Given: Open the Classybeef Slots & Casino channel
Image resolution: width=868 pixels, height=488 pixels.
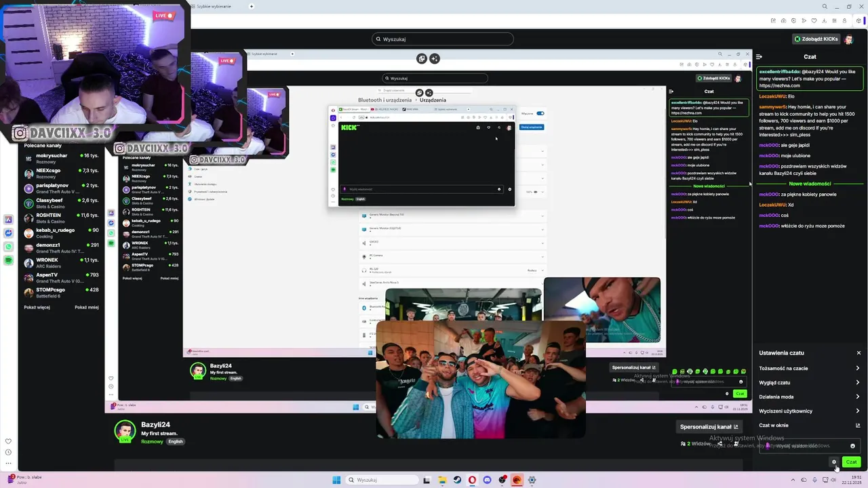Looking at the screenshot, I should coord(61,203).
